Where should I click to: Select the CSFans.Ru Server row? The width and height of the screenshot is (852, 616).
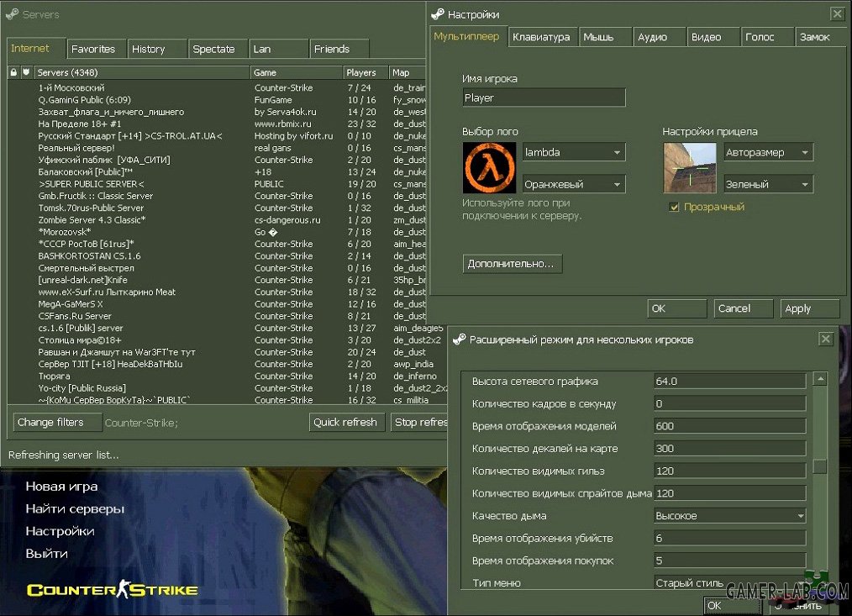[217, 316]
